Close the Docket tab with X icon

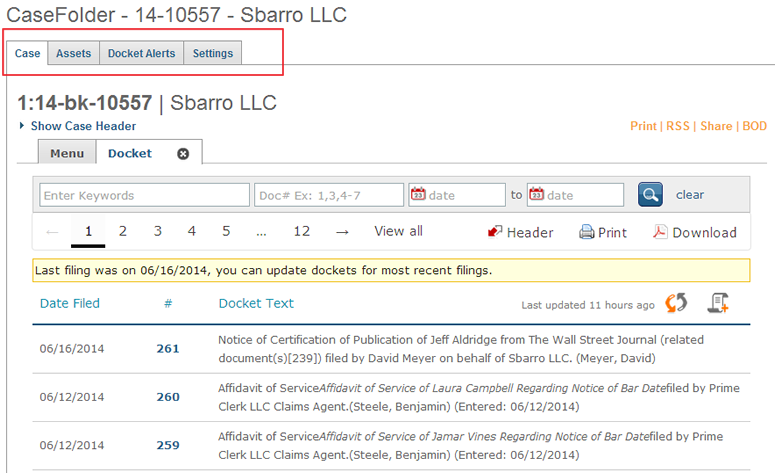pyautogui.click(x=183, y=154)
